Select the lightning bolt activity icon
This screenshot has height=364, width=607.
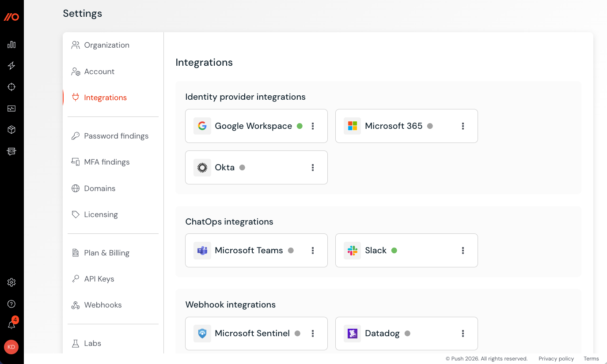tap(12, 65)
